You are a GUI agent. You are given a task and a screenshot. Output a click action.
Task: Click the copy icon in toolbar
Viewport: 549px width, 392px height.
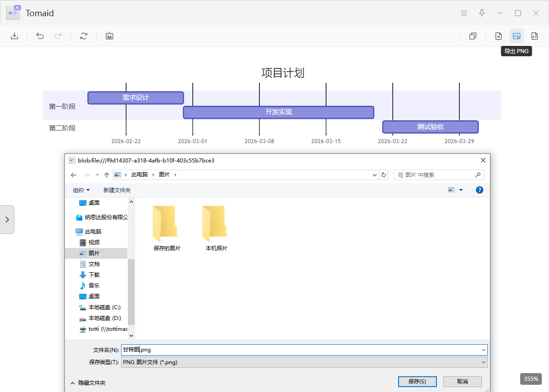pos(472,36)
